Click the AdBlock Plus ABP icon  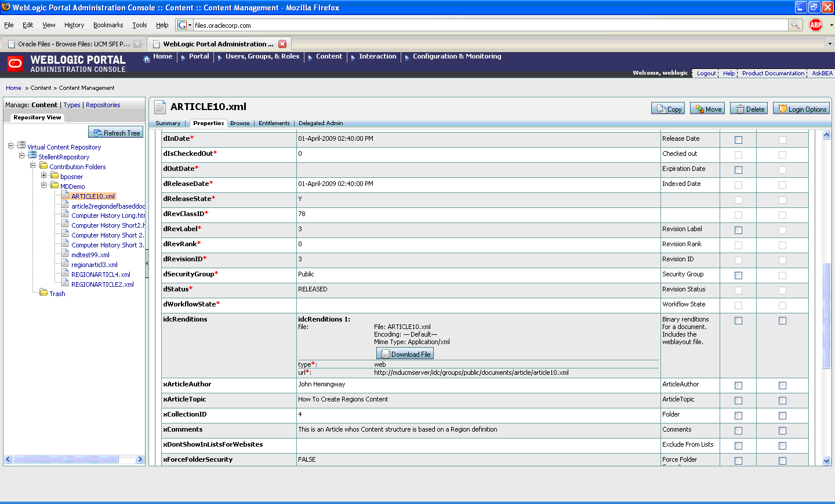pyautogui.click(x=816, y=25)
